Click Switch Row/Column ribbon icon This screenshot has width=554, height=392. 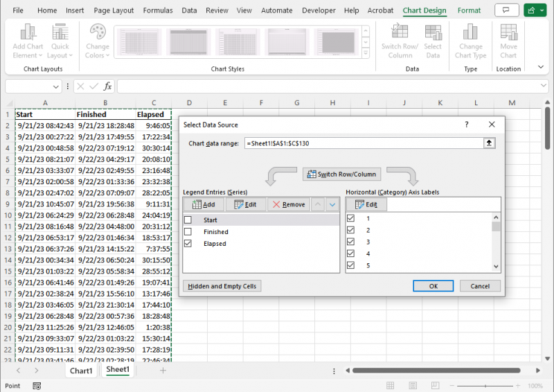tap(400, 41)
